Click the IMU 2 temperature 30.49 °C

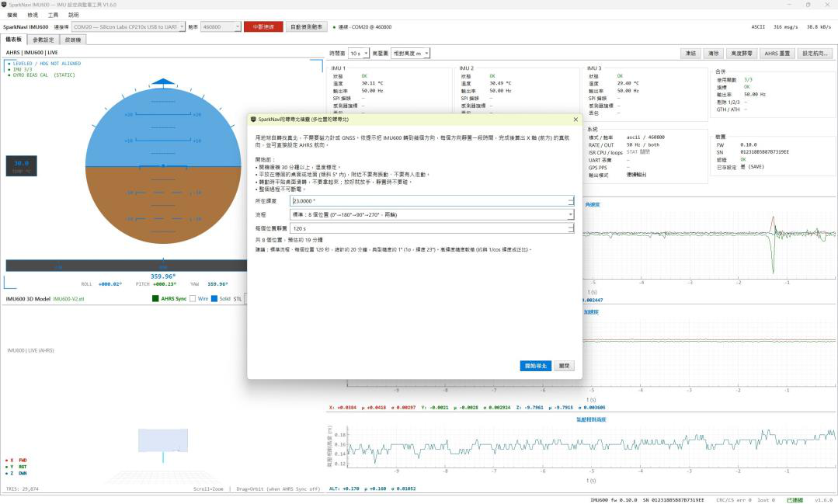coord(501,83)
